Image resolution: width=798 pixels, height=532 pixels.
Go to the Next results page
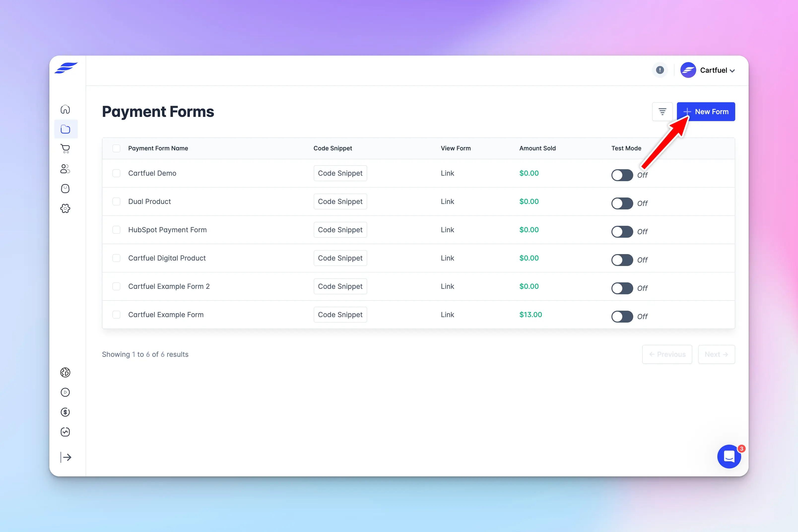[x=717, y=354]
